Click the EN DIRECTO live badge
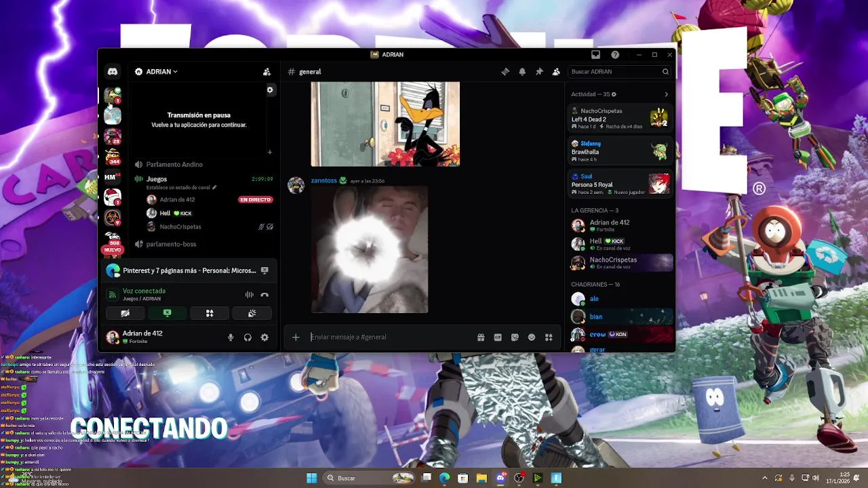The image size is (868, 488). coord(256,200)
